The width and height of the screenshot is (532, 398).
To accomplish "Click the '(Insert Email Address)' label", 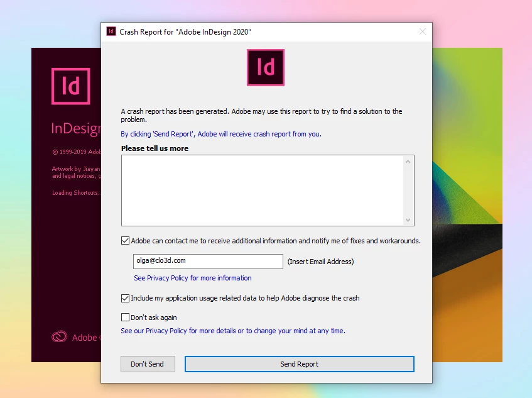I will [x=320, y=262].
